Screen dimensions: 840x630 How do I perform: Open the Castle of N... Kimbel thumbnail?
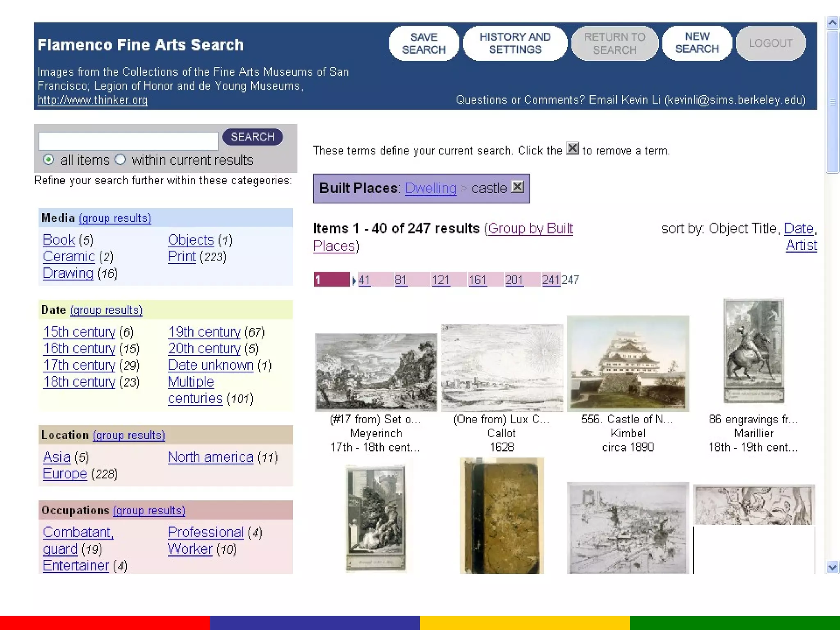[628, 363]
